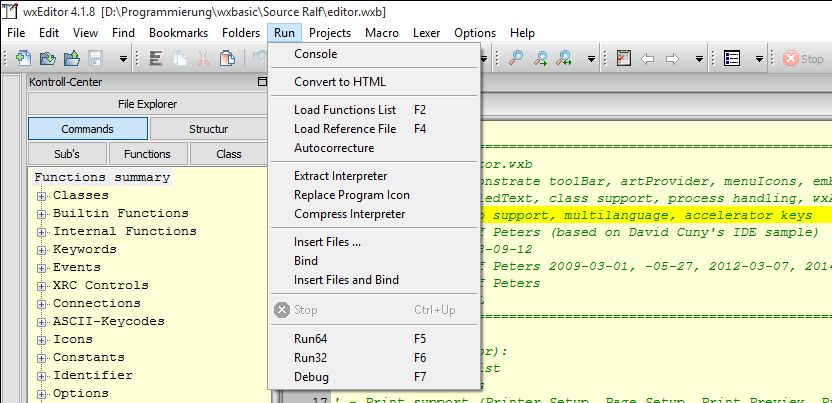Select the Functions summary tree heading
The height and width of the screenshot is (403, 832).
click(x=102, y=178)
